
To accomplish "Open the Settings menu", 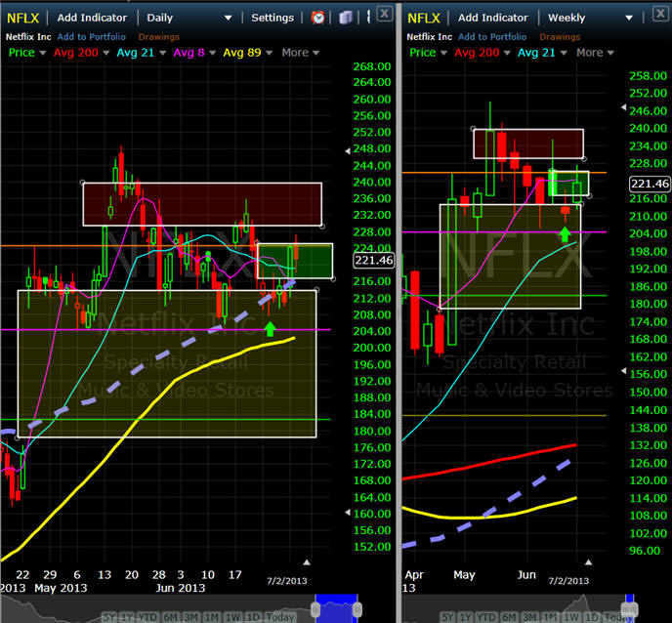I will [273, 18].
